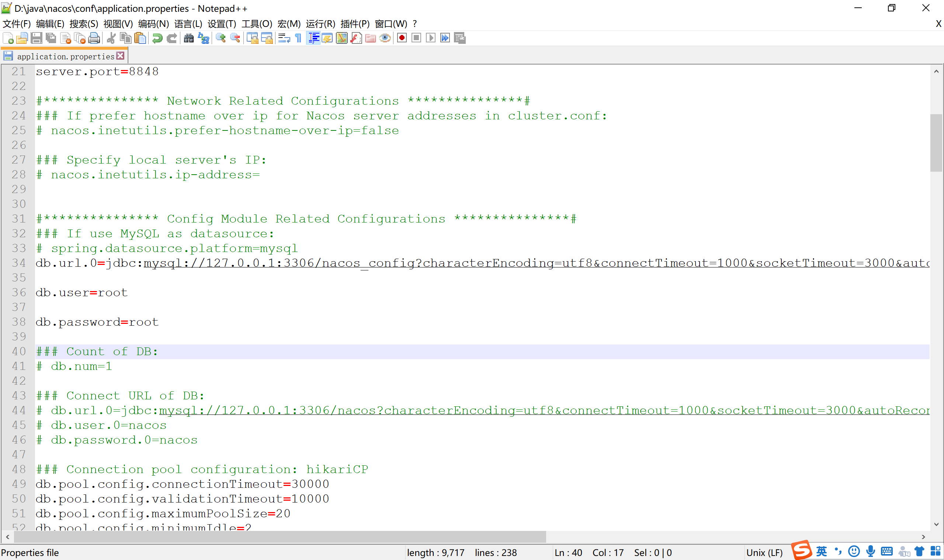The height and width of the screenshot is (560, 944).
Task: Click the Open file folder icon
Action: tap(22, 38)
